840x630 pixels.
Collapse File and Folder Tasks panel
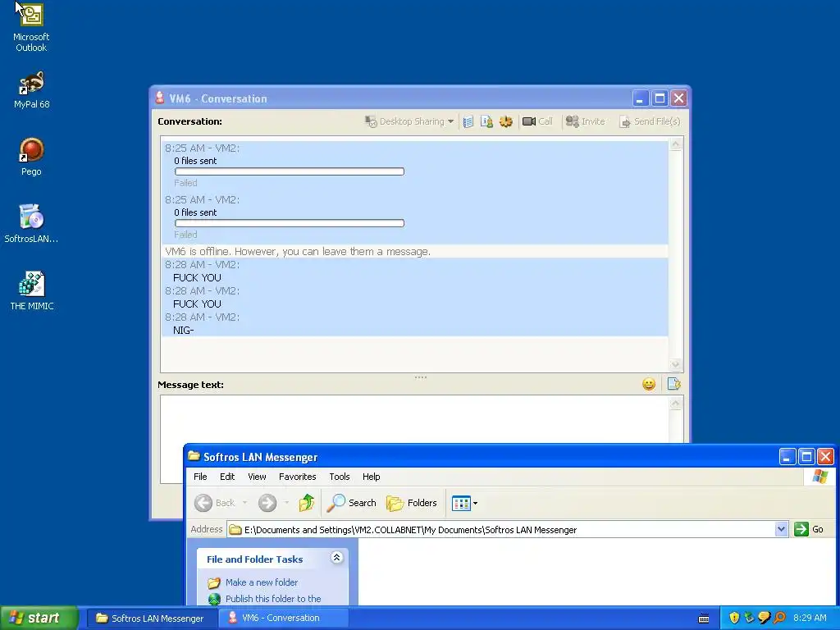point(336,558)
